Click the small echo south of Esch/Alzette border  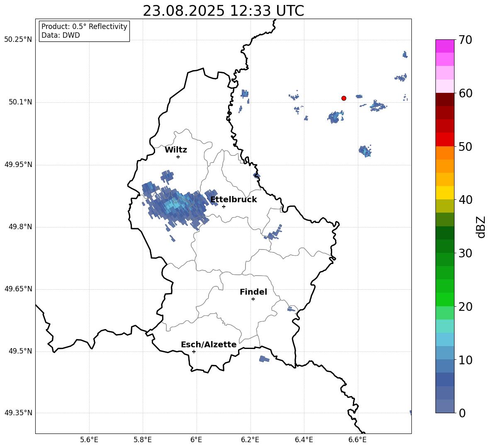(264, 359)
